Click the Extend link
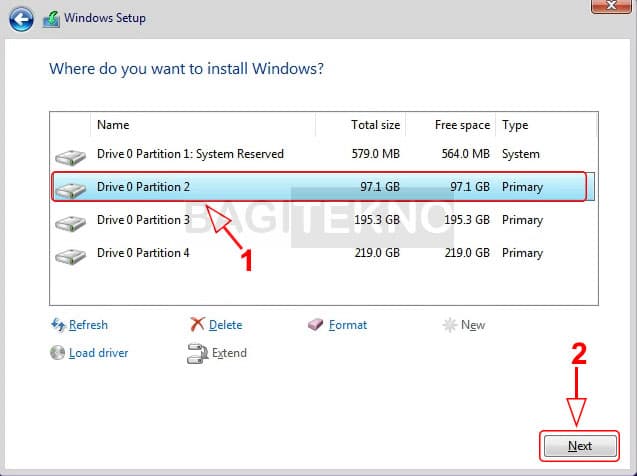 tap(229, 353)
